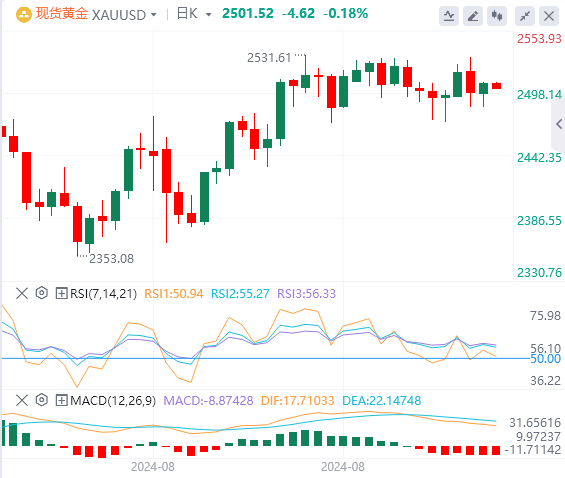Click the MACD -11.71142 axis label

point(533,450)
